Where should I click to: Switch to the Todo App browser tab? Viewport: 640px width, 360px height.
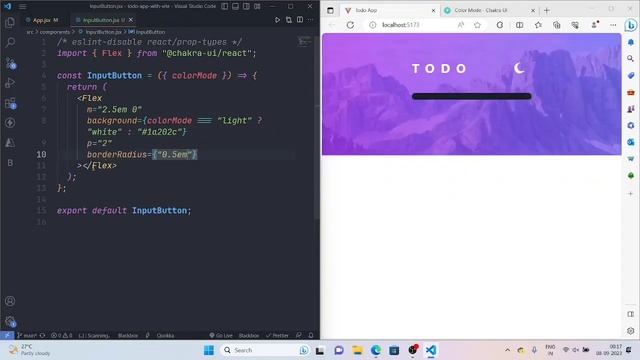(390, 10)
